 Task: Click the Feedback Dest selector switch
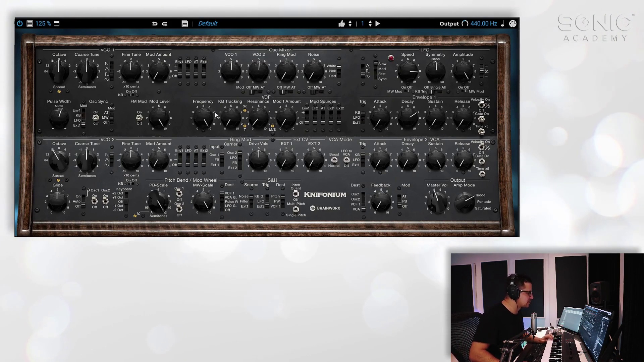coord(363,201)
